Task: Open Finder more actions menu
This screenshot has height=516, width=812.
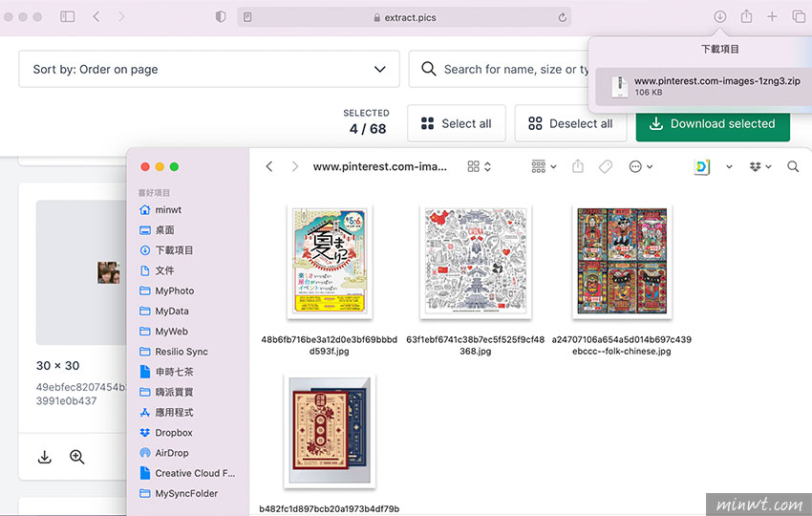Action: click(x=641, y=166)
